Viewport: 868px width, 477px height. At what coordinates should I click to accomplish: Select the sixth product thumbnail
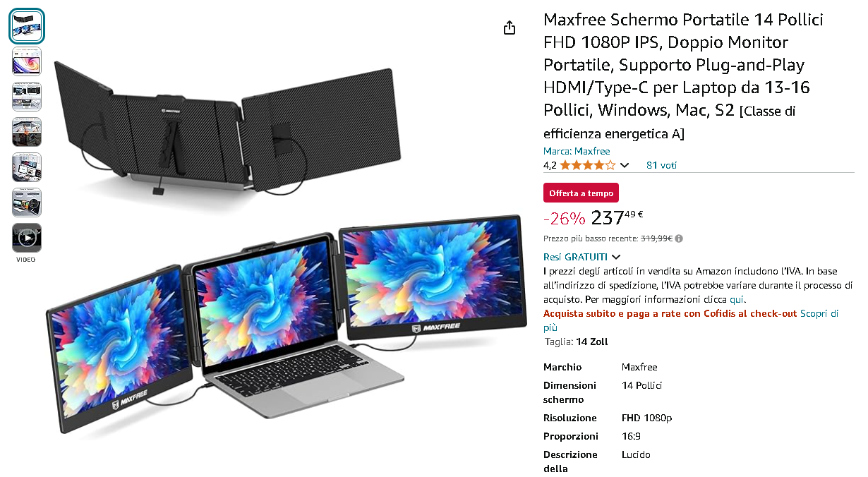pyautogui.click(x=27, y=203)
